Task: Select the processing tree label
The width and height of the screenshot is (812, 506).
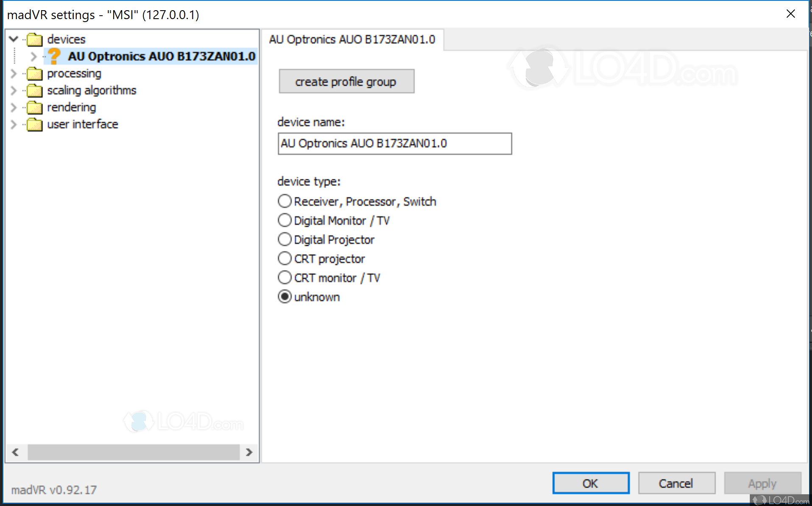Action: coord(74,73)
